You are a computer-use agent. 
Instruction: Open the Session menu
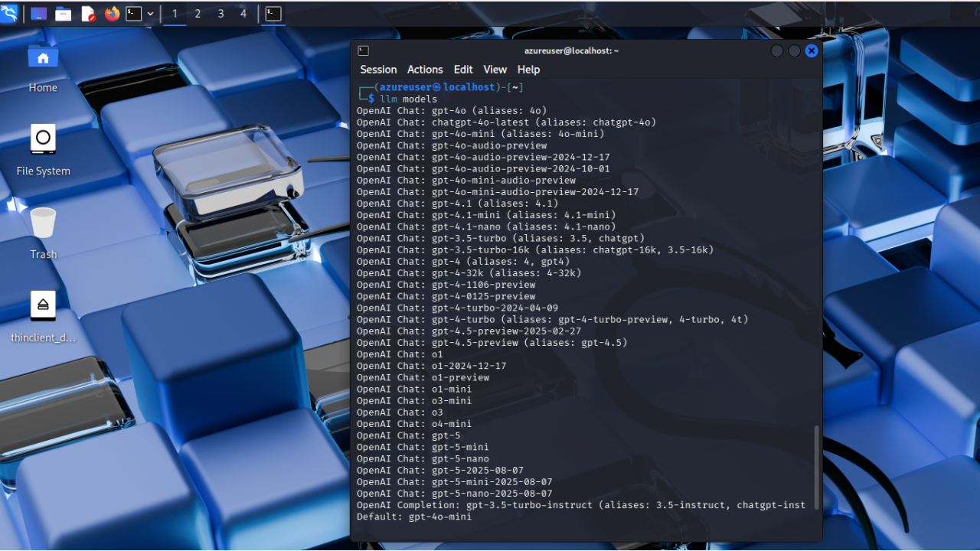tap(378, 70)
